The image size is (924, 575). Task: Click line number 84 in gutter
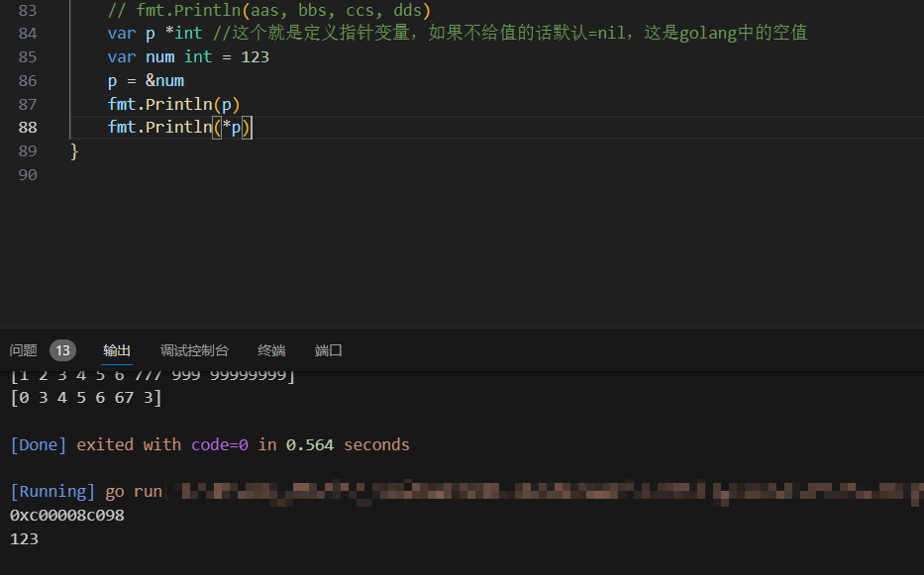[28, 34]
